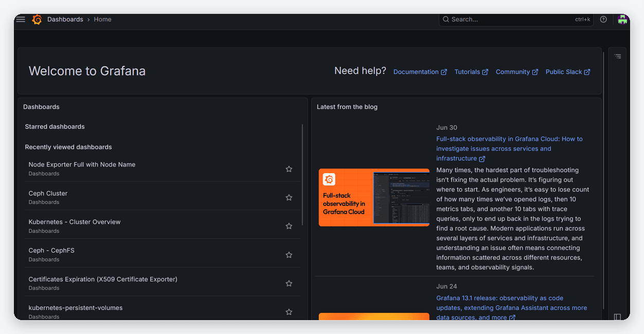Star the Certificates Expiration dashboard
This screenshot has width=644, height=334.
point(289,283)
